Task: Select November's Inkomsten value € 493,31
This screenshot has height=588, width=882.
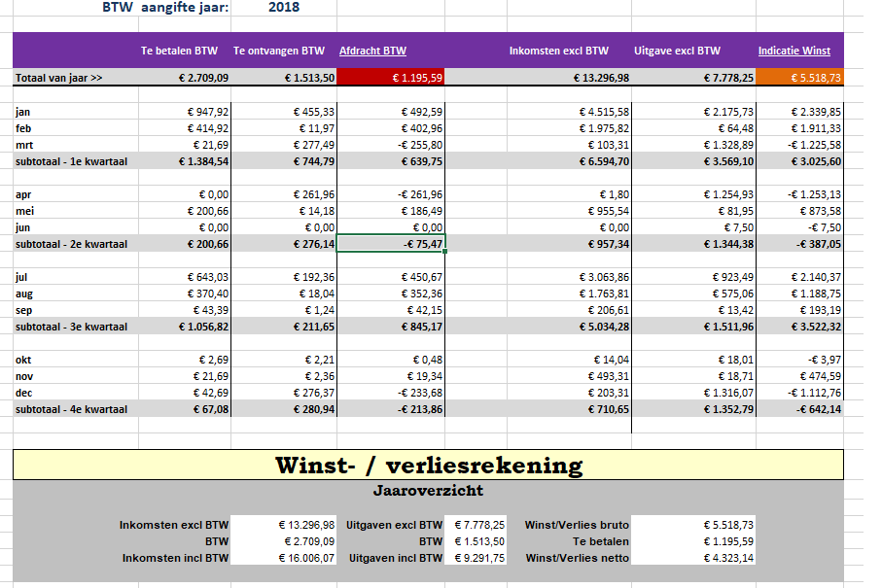Action: coord(609,376)
